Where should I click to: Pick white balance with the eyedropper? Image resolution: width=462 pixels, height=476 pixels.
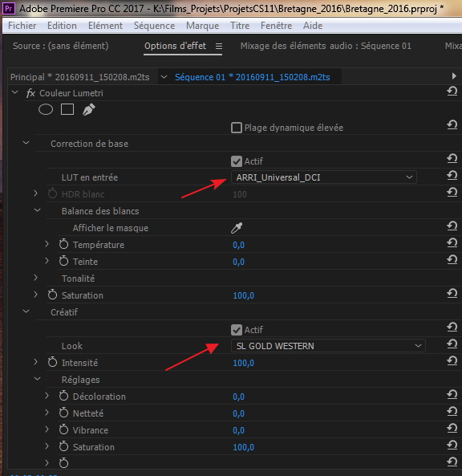point(237,228)
